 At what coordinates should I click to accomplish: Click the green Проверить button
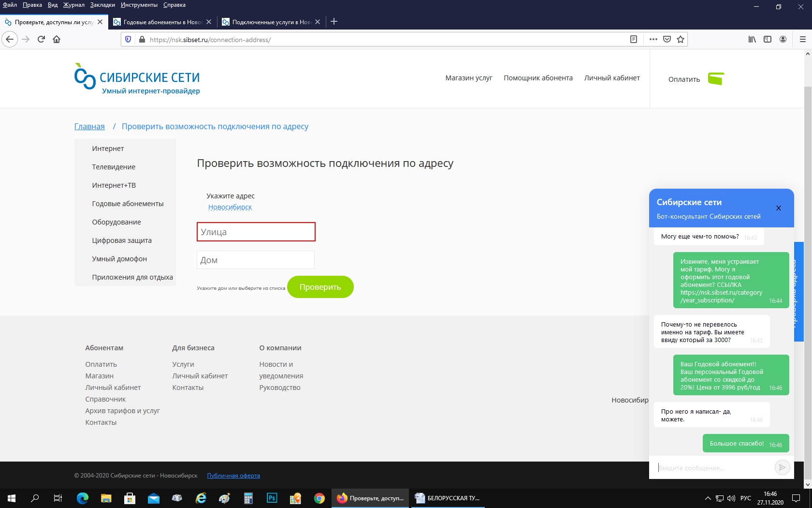pyautogui.click(x=320, y=287)
